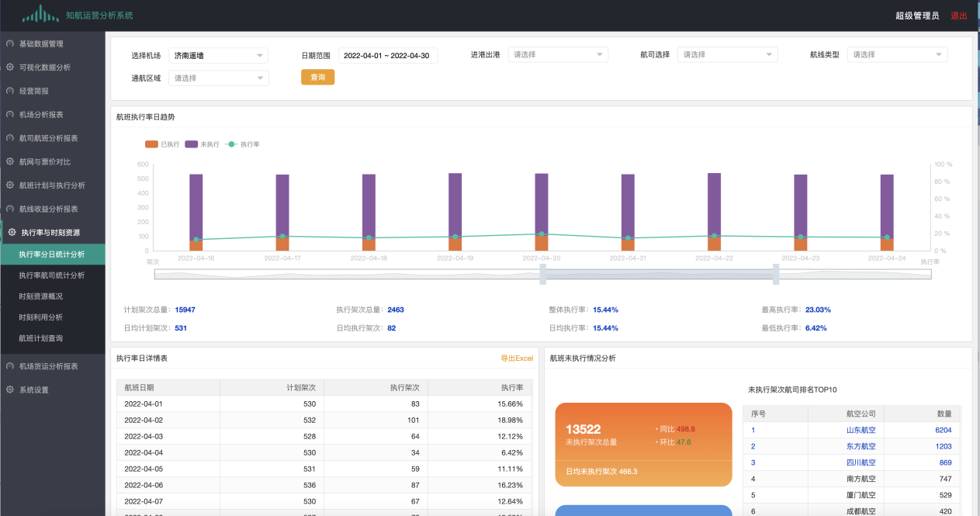Click the icon beside 经营简报
Image resolution: width=980 pixels, height=516 pixels.
[10, 91]
